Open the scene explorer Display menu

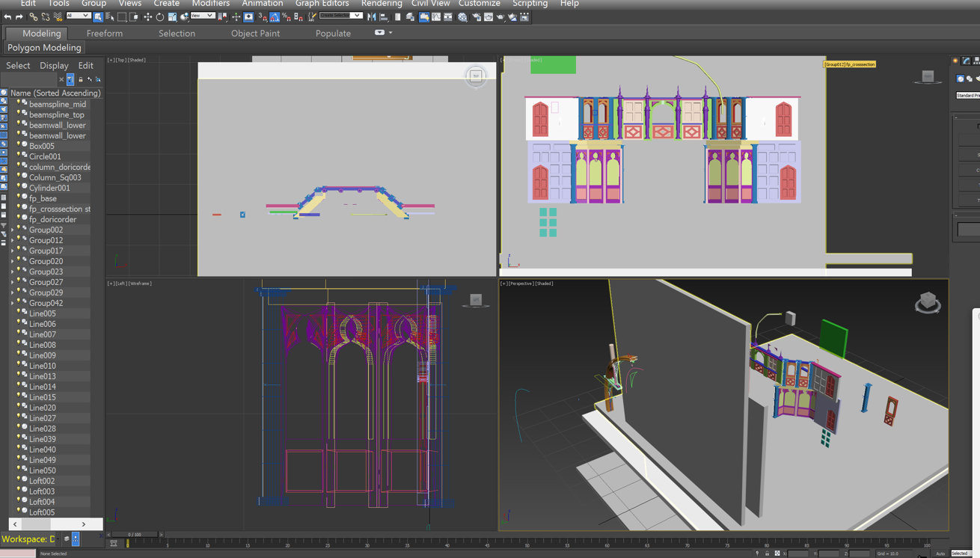(x=54, y=66)
